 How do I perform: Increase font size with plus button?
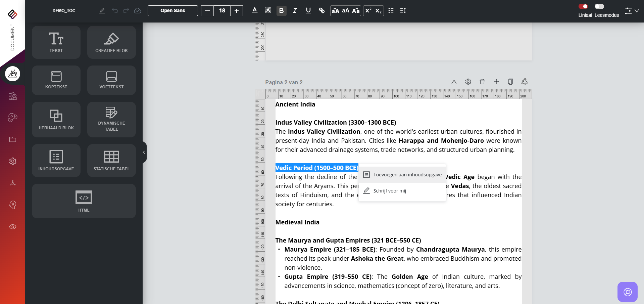pyautogui.click(x=237, y=10)
